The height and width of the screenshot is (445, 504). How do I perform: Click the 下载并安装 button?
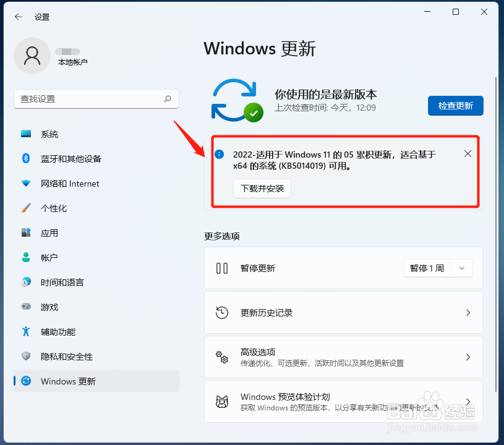click(x=262, y=189)
